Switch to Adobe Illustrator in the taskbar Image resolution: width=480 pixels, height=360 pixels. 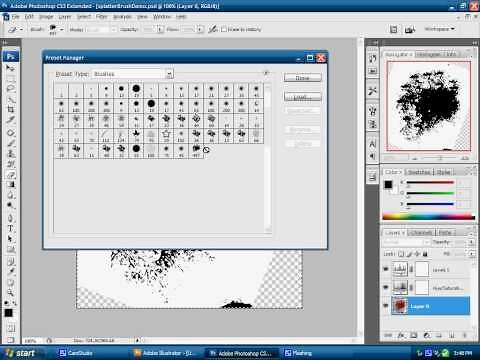click(167, 353)
